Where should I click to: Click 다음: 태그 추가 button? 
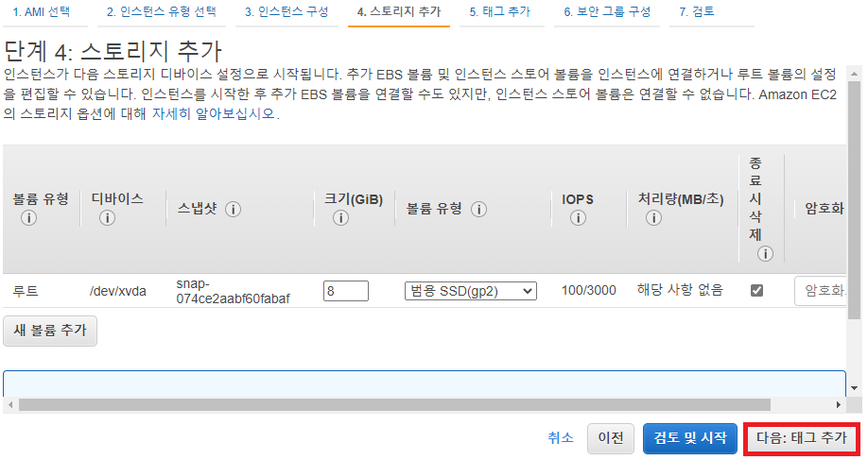(x=802, y=438)
